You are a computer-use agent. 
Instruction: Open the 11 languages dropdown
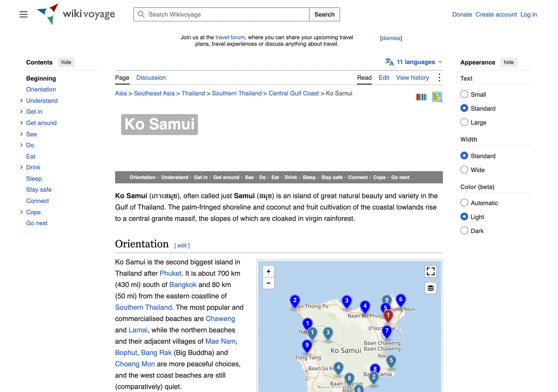click(414, 62)
